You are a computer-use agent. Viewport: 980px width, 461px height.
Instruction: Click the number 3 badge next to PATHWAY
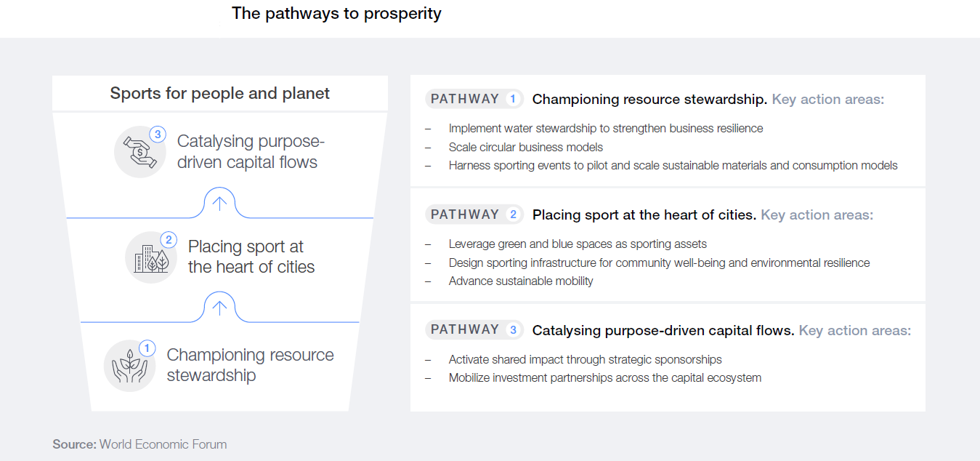point(513,330)
